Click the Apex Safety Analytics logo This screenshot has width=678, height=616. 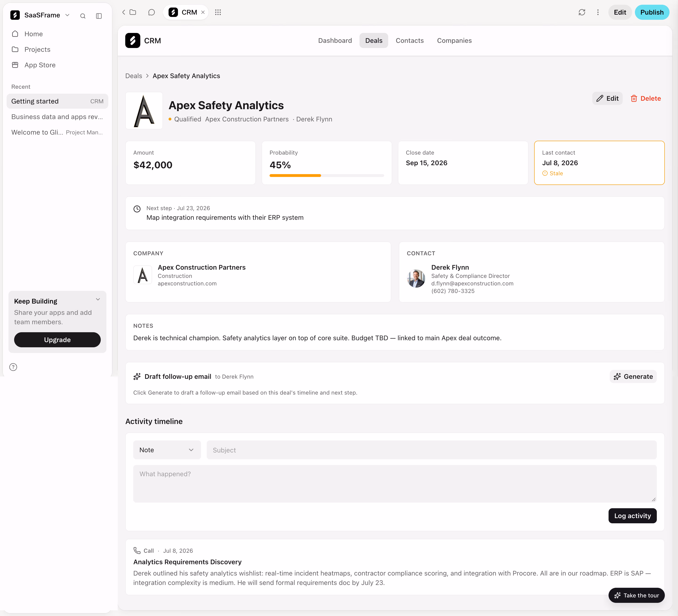(144, 111)
